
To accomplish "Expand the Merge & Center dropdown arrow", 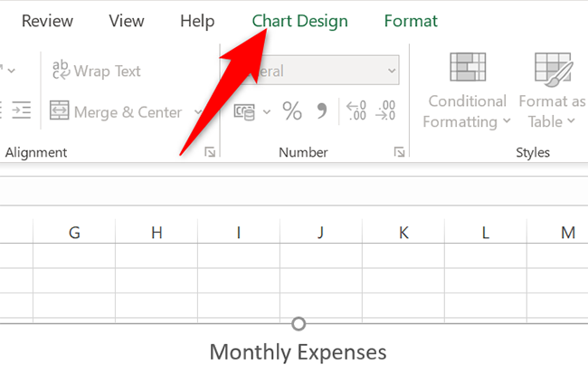I will pos(199,112).
